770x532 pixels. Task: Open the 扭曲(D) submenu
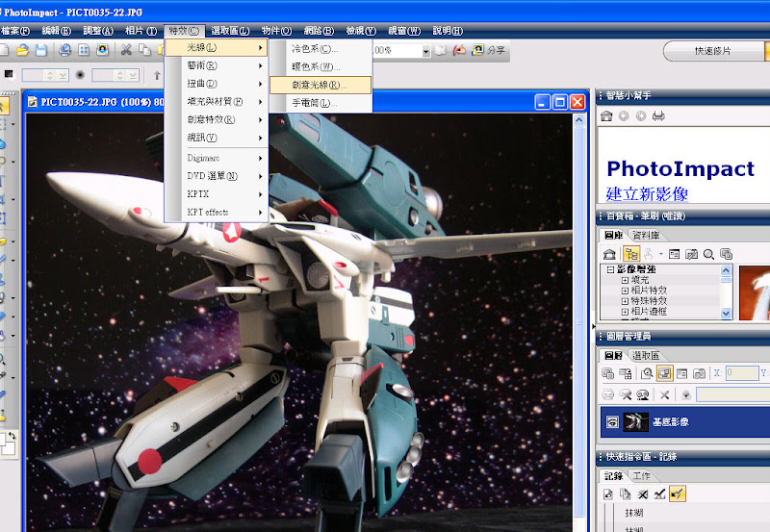[x=217, y=84]
